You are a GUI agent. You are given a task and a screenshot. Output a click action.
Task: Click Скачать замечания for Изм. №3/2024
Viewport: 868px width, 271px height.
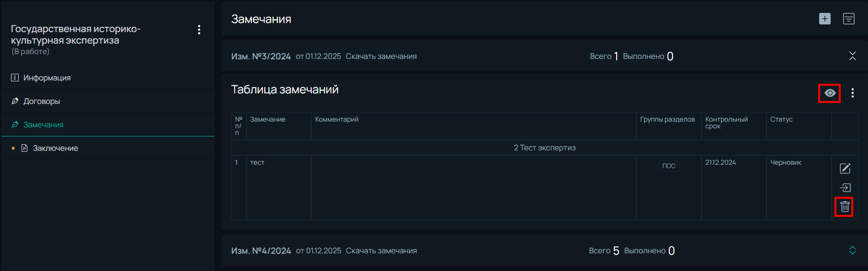click(381, 56)
